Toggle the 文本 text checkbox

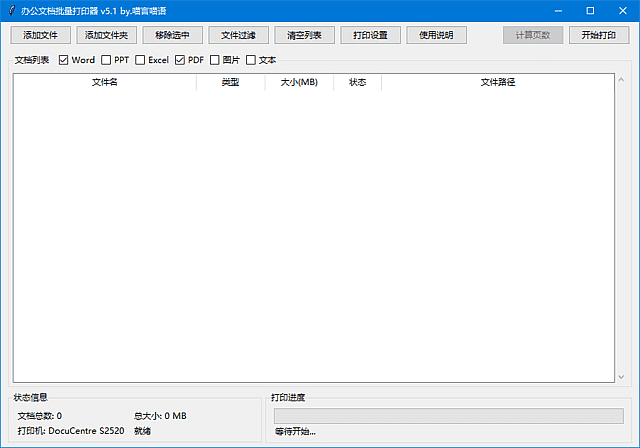(251, 60)
